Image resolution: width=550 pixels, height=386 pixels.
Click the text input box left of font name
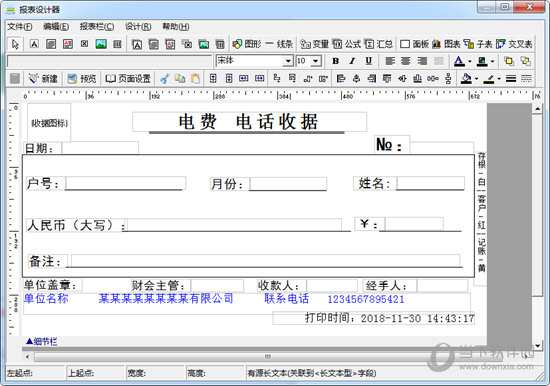[x=109, y=61]
